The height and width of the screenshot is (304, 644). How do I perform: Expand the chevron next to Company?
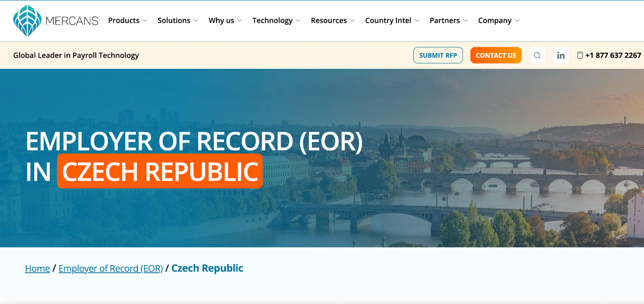517,21
